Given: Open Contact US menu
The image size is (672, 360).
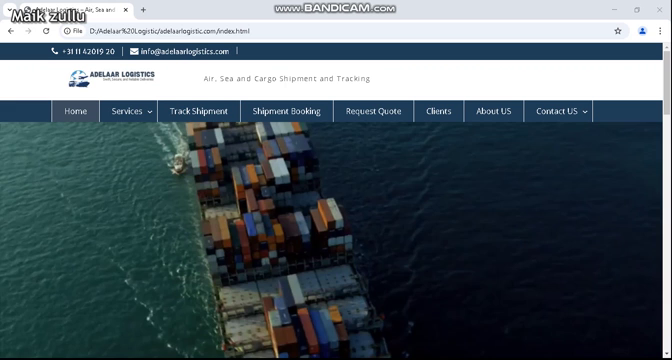Looking at the screenshot, I should 558,111.
